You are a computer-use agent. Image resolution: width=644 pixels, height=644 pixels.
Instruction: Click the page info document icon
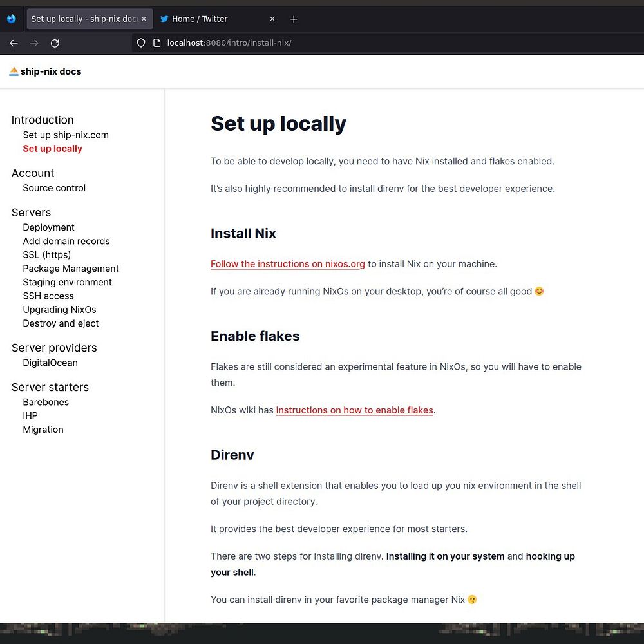(x=156, y=43)
